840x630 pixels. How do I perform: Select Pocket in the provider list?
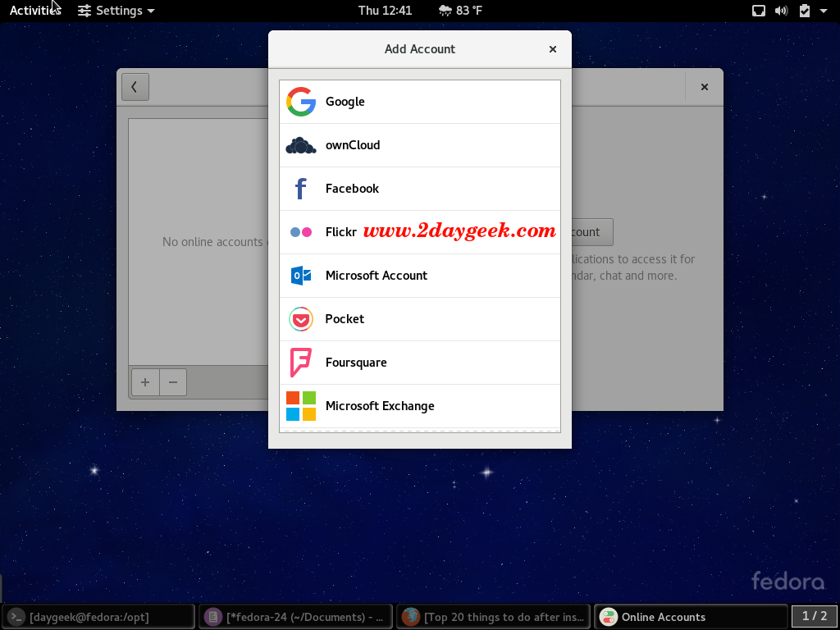click(x=420, y=319)
